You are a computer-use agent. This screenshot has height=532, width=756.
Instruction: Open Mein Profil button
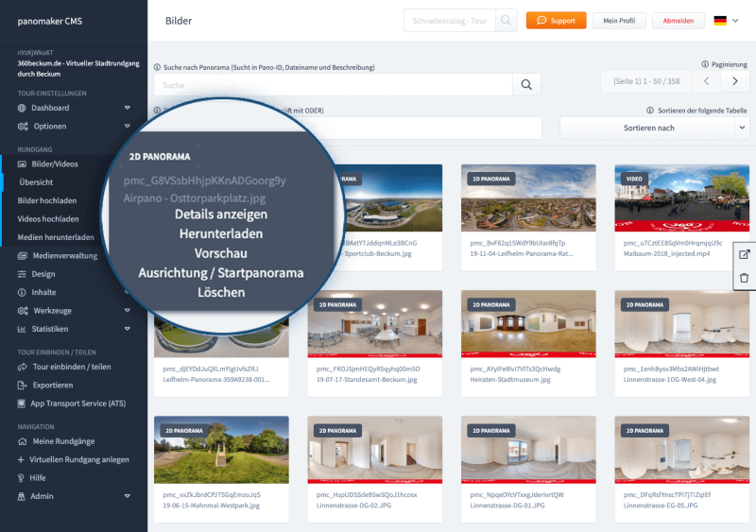619,21
